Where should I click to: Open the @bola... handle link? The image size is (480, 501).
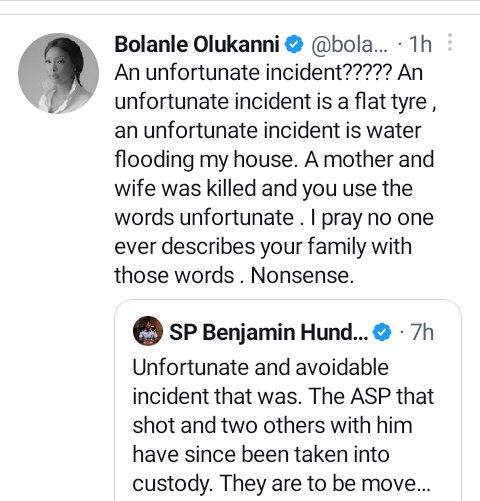[x=350, y=44]
